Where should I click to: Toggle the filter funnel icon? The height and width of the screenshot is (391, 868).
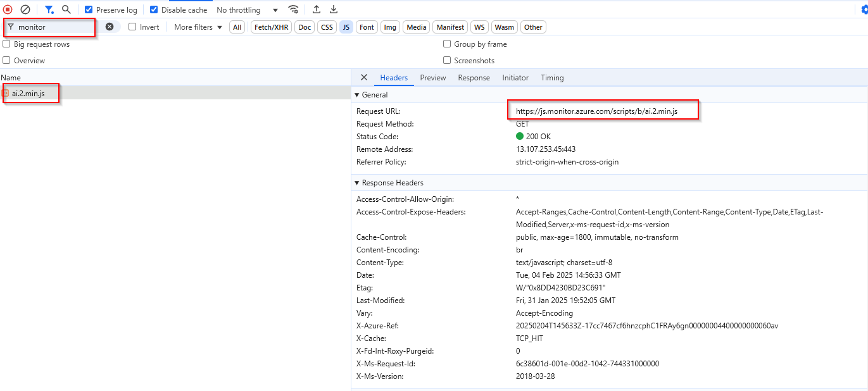[x=49, y=9]
